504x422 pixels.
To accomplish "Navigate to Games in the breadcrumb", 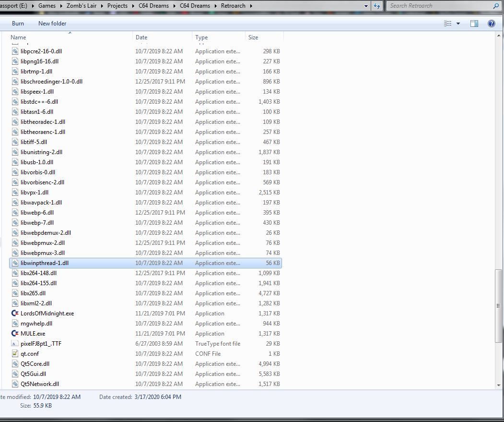I will click(47, 6).
